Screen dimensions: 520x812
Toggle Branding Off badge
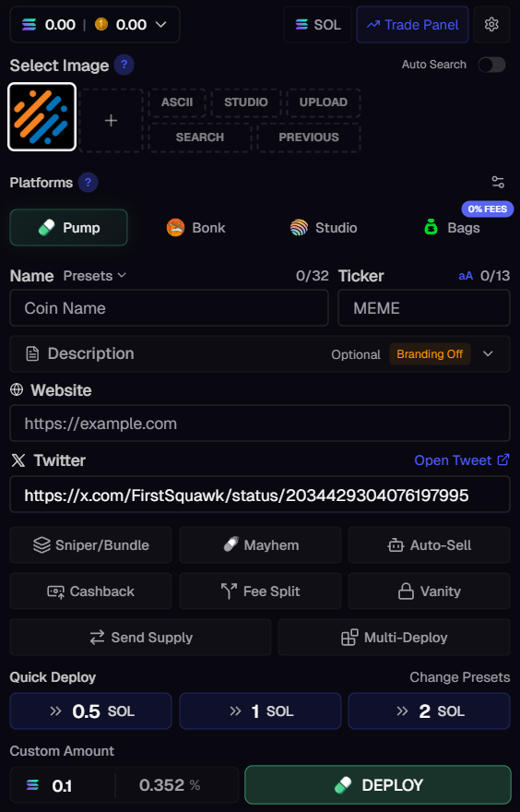coord(430,354)
